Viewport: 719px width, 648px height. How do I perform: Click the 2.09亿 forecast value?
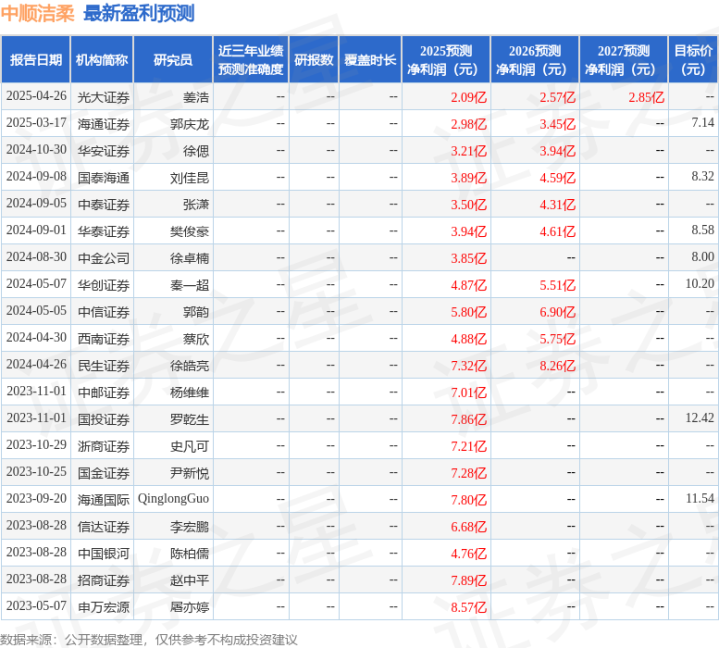[469, 97]
